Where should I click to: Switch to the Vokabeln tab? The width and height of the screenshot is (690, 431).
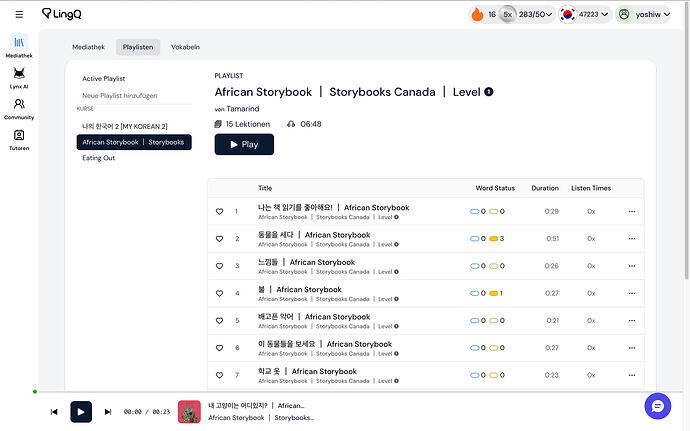coord(185,47)
